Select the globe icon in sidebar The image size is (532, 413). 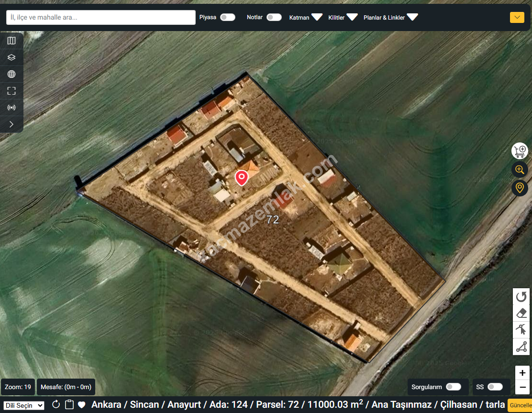click(x=11, y=74)
